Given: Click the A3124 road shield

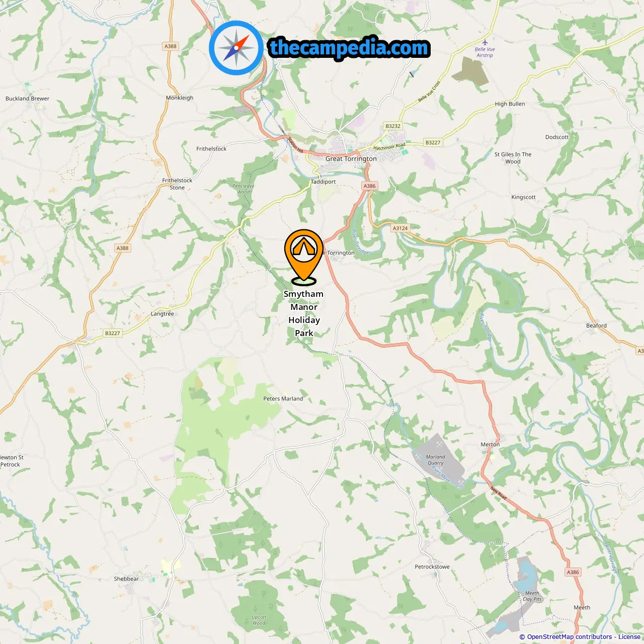Looking at the screenshot, I should click(400, 228).
